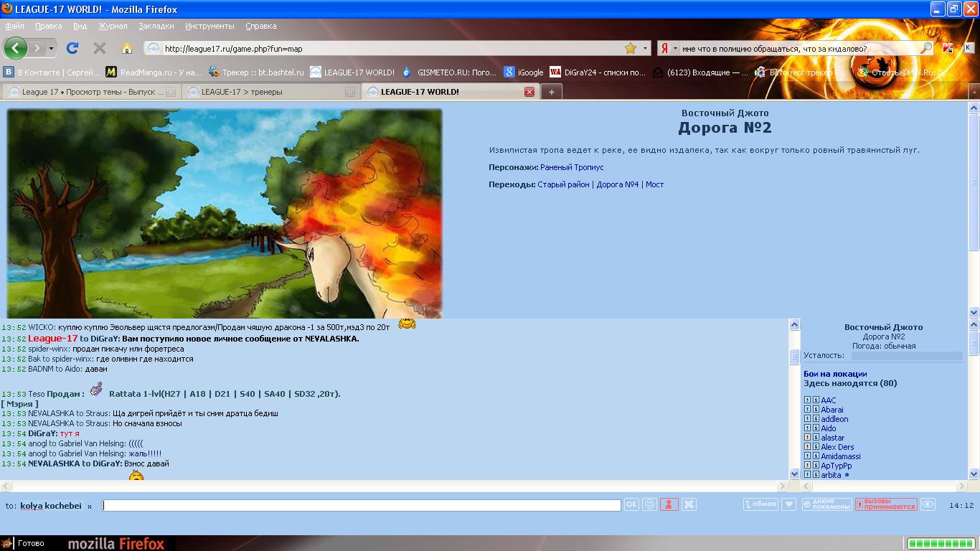Go back with the green Back arrow
980x551 pixels.
pyautogui.click(x=15, y=48)
